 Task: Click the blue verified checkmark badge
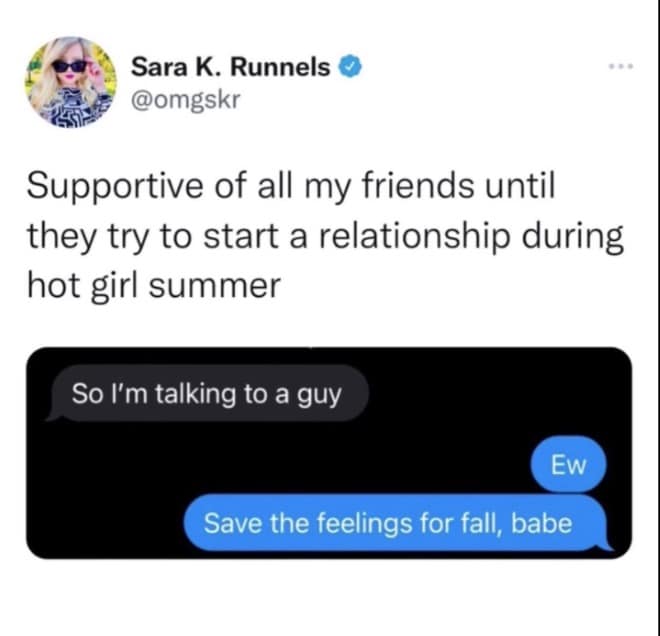350,67
